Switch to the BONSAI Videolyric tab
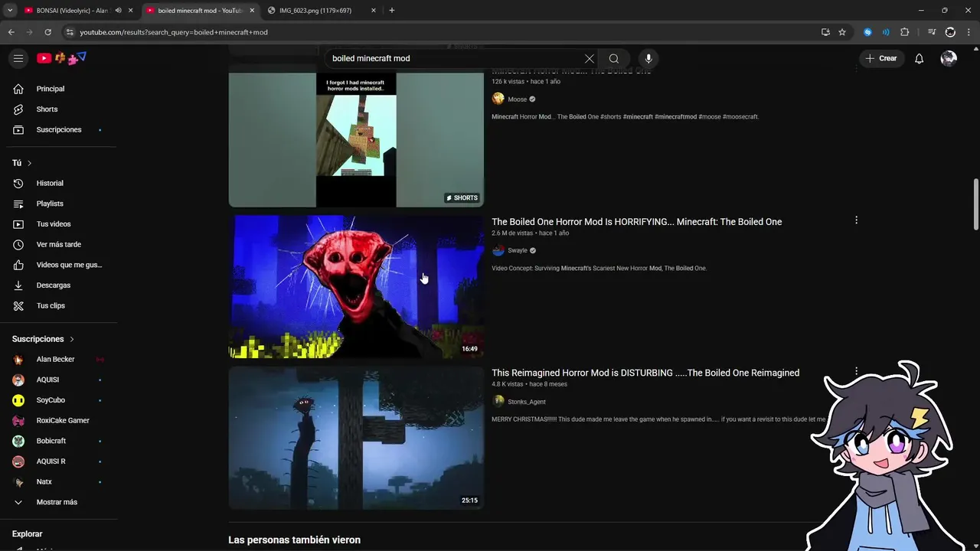The image size is (980, 551). click(73, 11)
